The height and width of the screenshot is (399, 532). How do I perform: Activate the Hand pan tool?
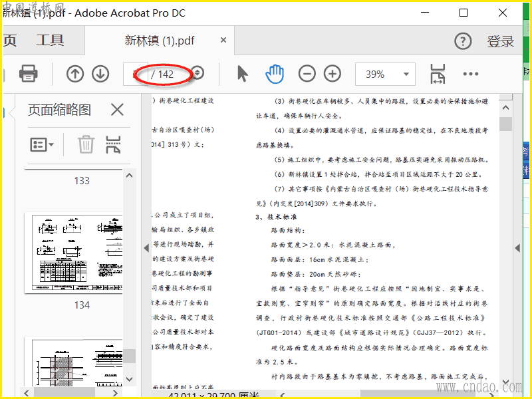pyautogui.click(x=275, y=74)
